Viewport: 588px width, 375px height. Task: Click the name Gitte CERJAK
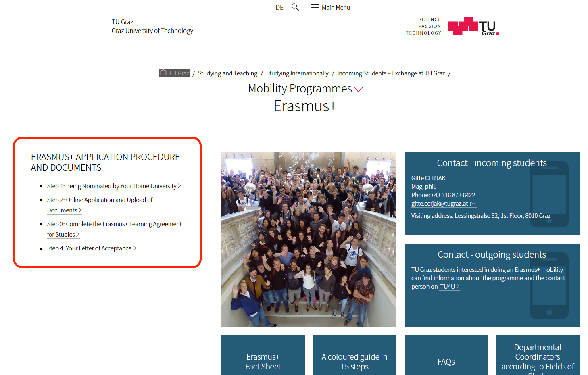(428, 178)
